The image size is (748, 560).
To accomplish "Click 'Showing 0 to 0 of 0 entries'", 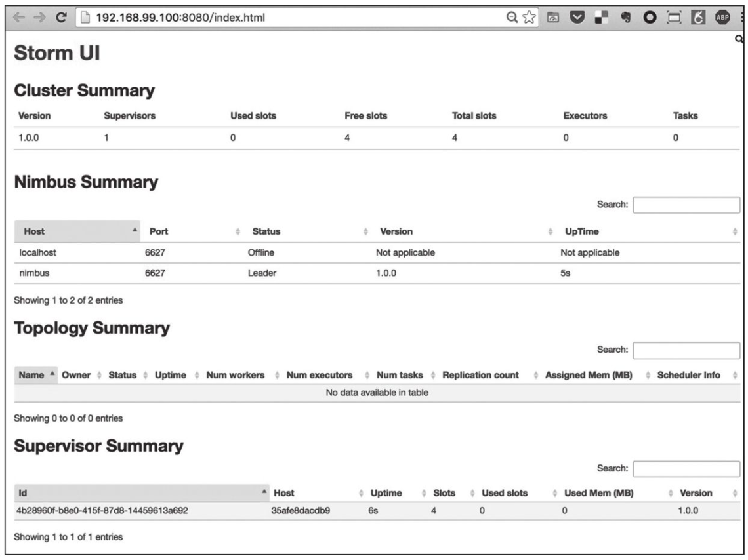I will [68, 418].
